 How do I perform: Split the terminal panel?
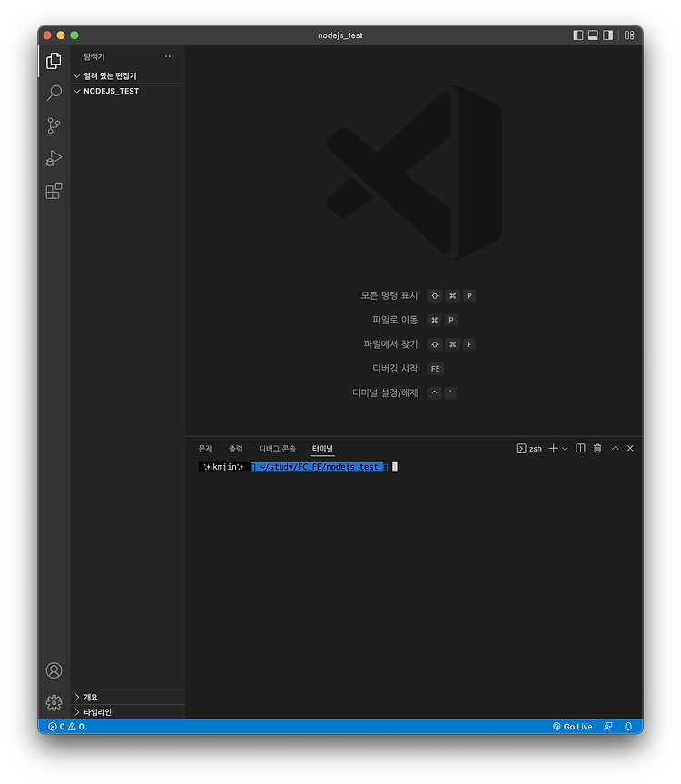click(580, 448)
